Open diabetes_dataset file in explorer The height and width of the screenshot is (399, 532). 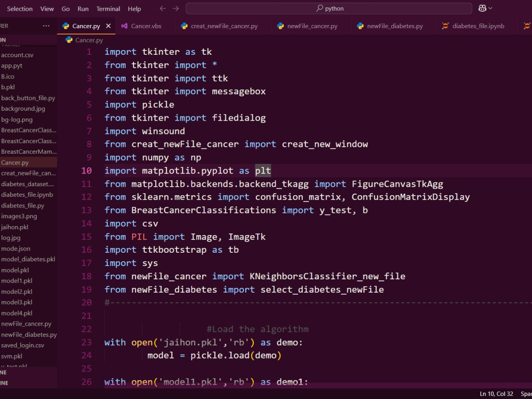[27, 184]
